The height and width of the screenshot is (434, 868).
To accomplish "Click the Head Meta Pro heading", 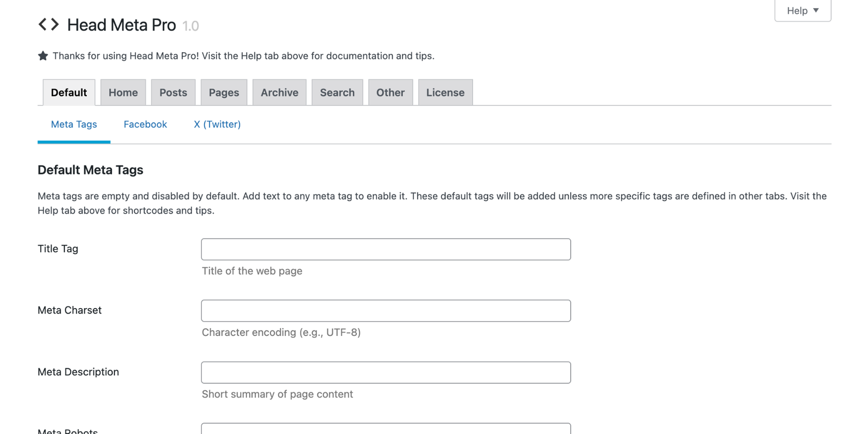I will (x=122, y=25).
